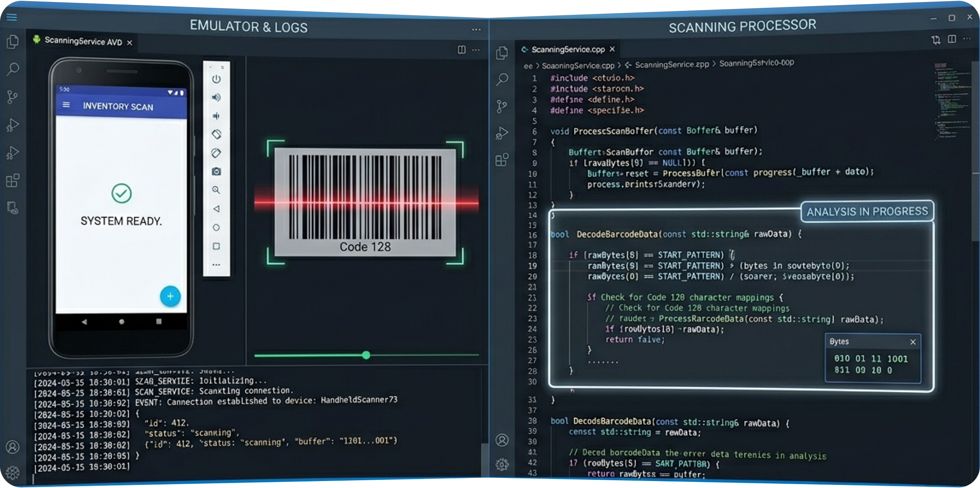Screen dimensions: 980x488
Task: Click the emulator power button
Action: (x=216, y=79)
